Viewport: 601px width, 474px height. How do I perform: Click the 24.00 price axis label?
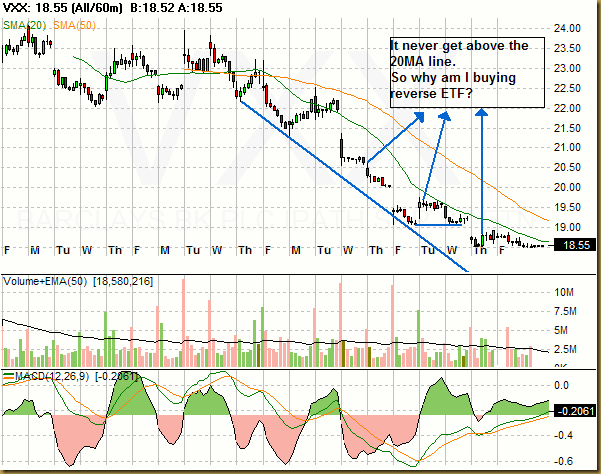[567, 28]
